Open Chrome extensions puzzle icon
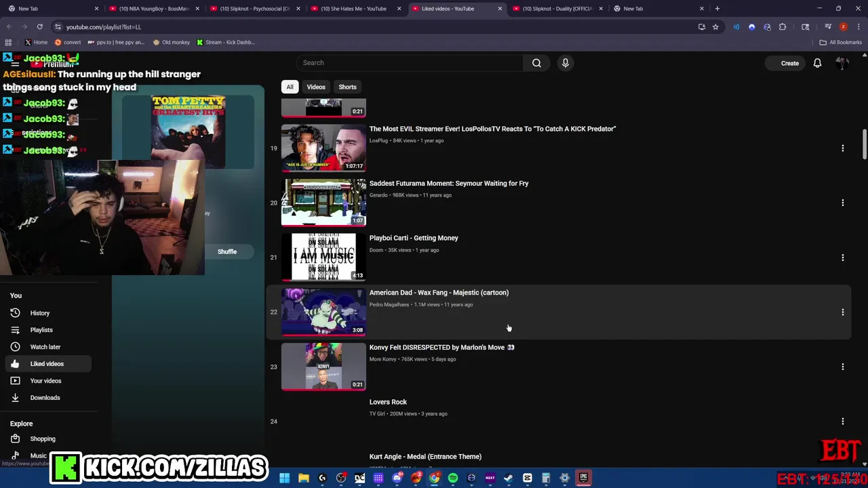Screen dimensions: 868x488 [x=783, y=26]
